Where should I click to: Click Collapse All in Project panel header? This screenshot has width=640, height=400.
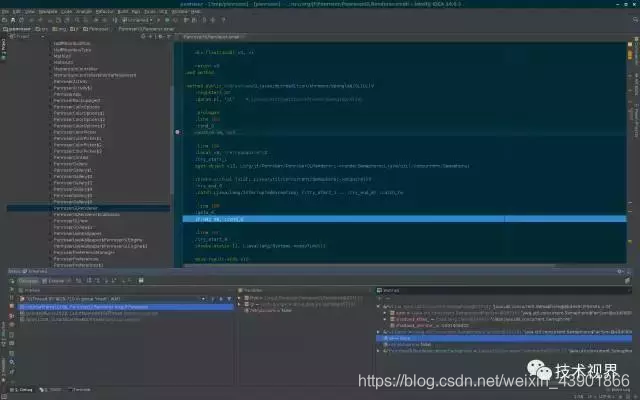pos(150,36)
